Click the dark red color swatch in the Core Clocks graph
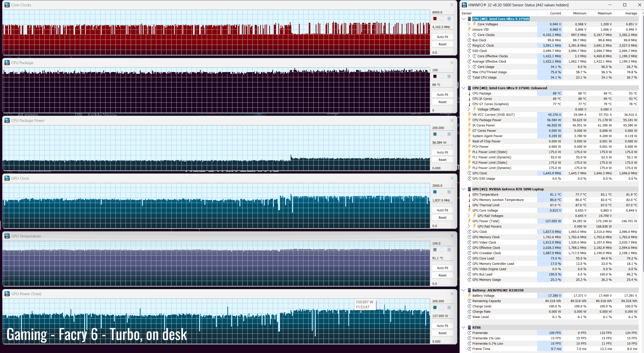This screenshot has width=644, height=353. (435, 18)
